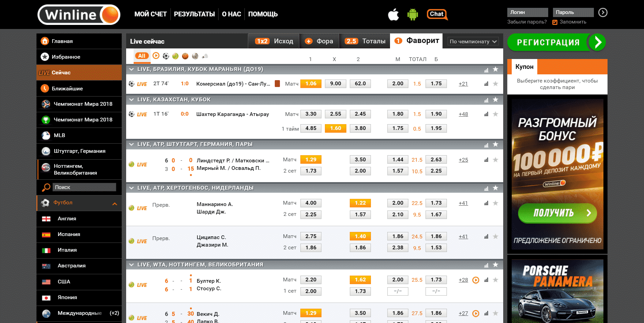The image size is (644, 323).
Task: Select odds 1.06 for Комерсиал win
Action: [311, 84]
